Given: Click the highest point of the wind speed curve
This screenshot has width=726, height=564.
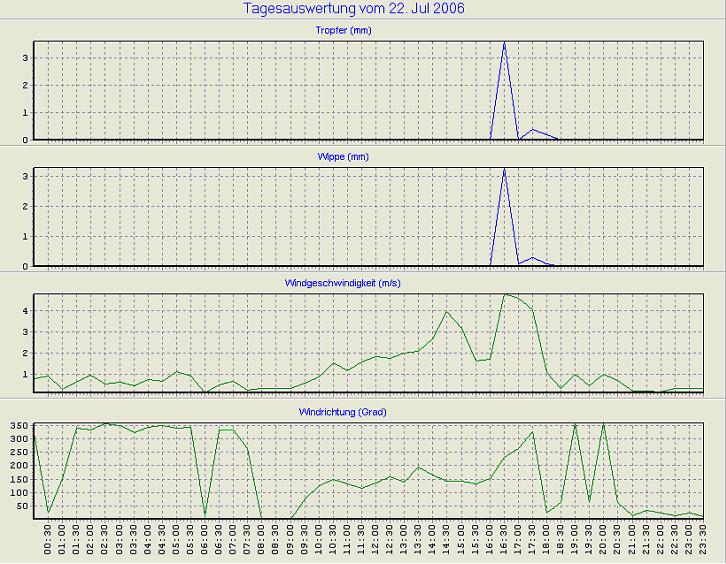Looking at the screenshot, I should pyautogui.click(x=505, y=294).
